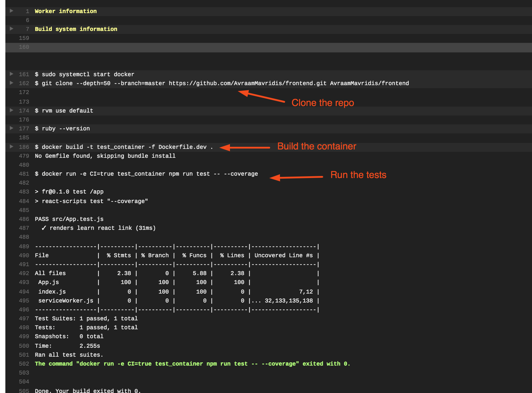
Task: Click the 'App.js' row label
Action: (49, 282)
